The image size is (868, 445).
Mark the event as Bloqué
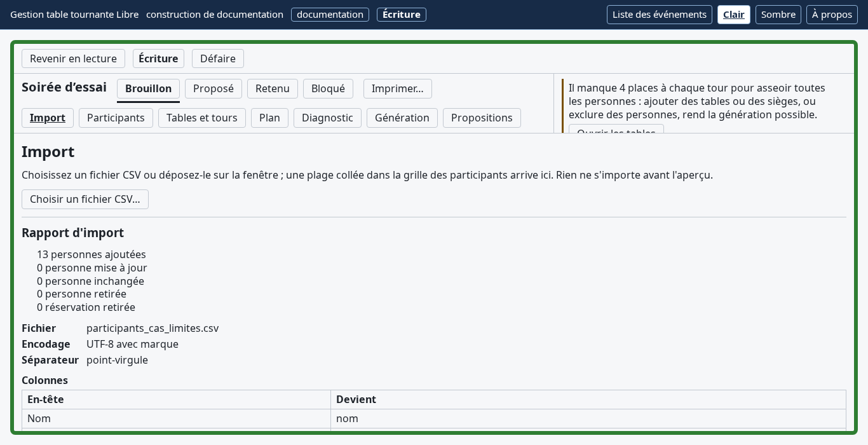(x=328, y=89)
